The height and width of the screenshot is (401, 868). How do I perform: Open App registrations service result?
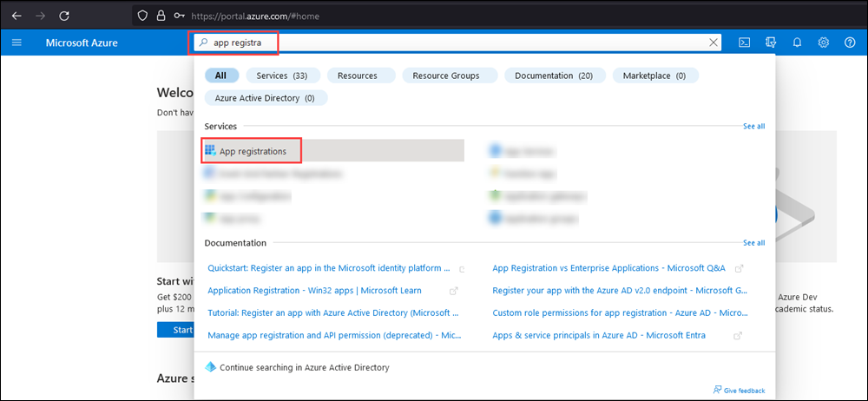point(252,151)
